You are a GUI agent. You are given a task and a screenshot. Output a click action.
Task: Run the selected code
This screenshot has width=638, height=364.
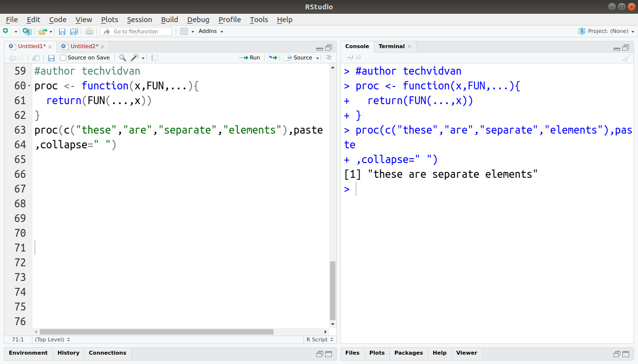point(250,57)
